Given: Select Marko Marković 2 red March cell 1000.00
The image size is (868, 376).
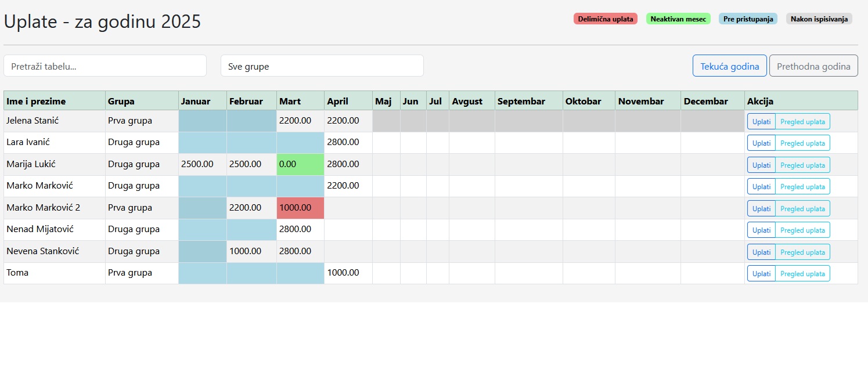Looking at the screenshot, I should [x=300, y=208].
